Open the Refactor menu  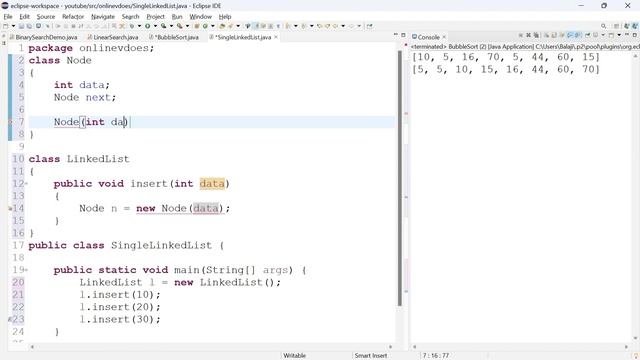tap(73, 17)
